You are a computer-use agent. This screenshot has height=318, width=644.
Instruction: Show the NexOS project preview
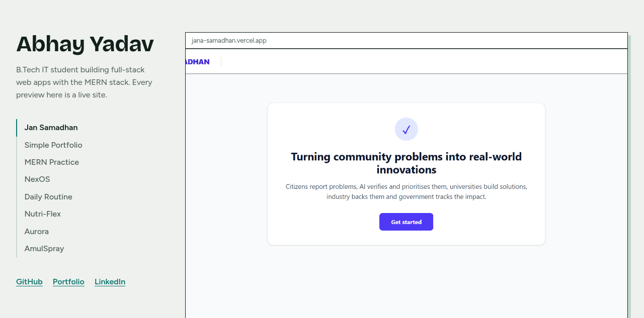(x=37, y=179)
